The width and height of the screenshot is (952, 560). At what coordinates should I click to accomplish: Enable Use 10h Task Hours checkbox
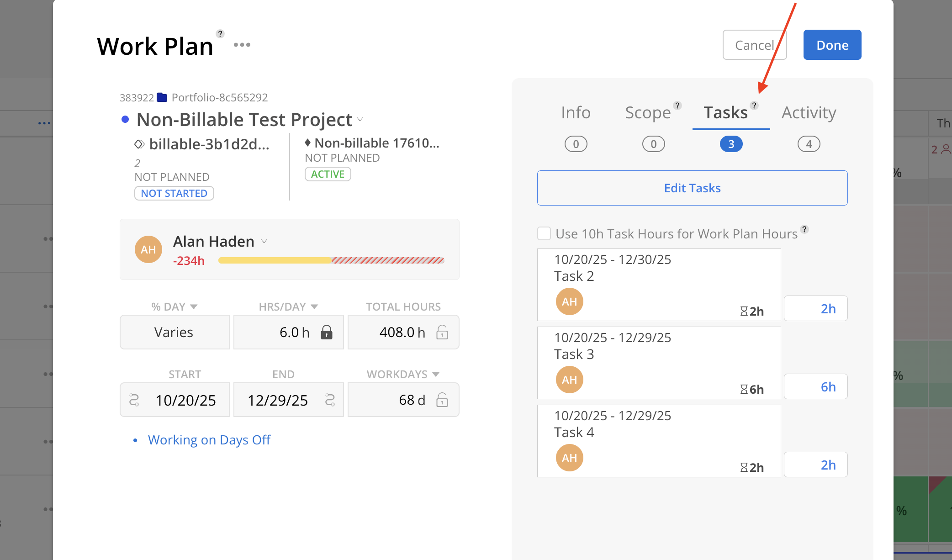pos(544,233)
